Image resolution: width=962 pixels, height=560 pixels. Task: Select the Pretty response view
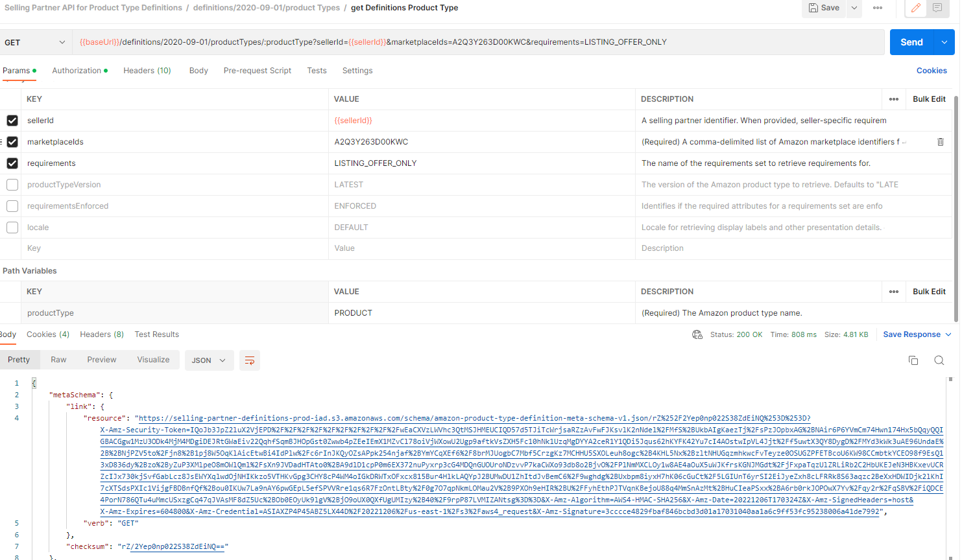[19, 360]
